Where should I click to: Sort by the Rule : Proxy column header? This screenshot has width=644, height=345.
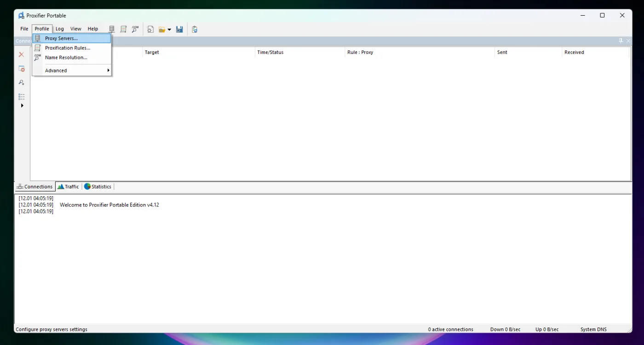click(420, 52)
